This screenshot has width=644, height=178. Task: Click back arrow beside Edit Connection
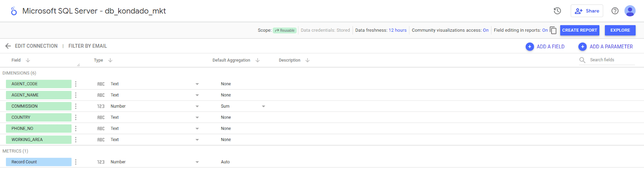click(8, 46)
